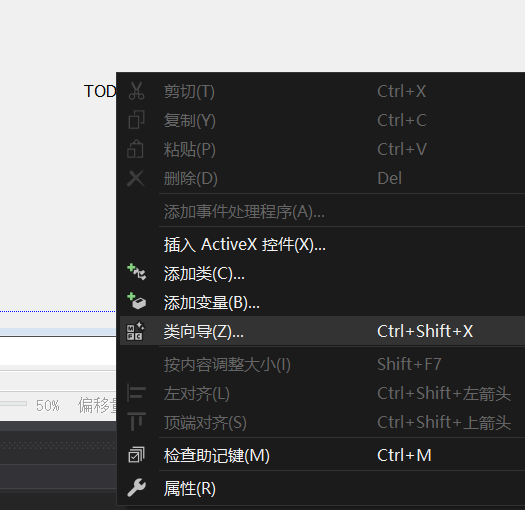The width and height of the screenshot is (525, 510).
Task: Open 属性(R) from the context menu
Action: [322, 489]
